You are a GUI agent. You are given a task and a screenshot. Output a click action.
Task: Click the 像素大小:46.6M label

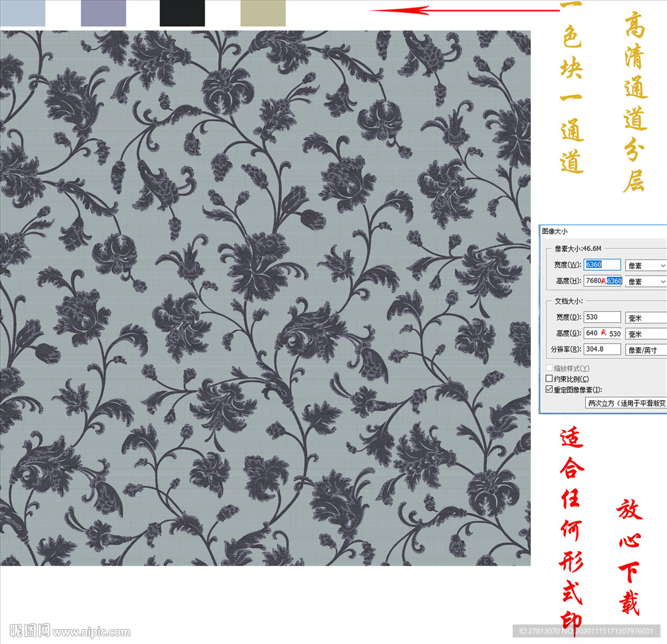[x=578, y=248]
